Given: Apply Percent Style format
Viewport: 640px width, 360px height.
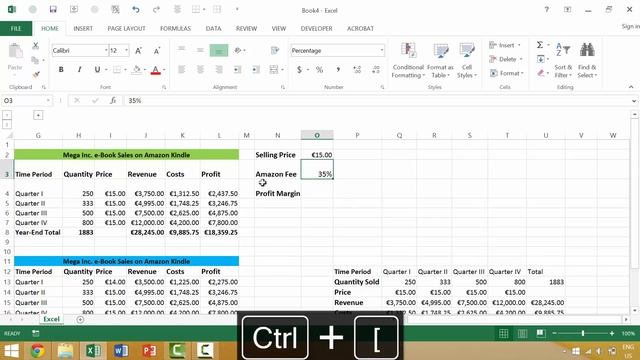Looking at the screenshot, I should [x=319, y=70].
